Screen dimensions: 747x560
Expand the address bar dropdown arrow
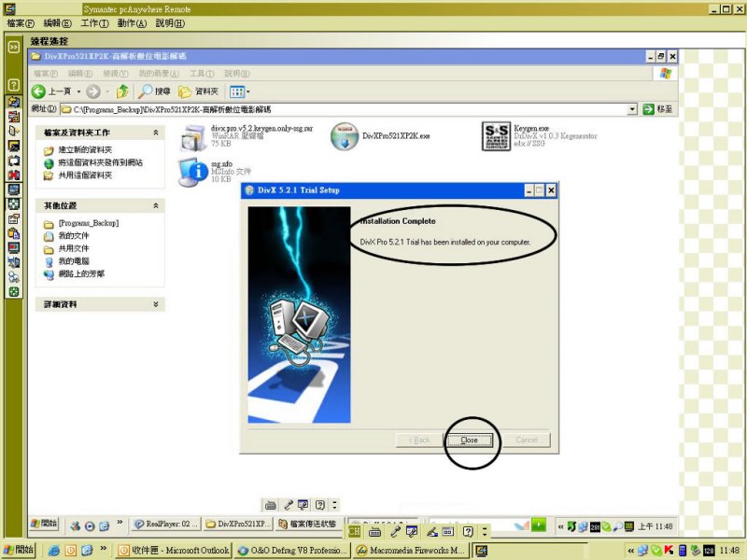tap(632, 109)
